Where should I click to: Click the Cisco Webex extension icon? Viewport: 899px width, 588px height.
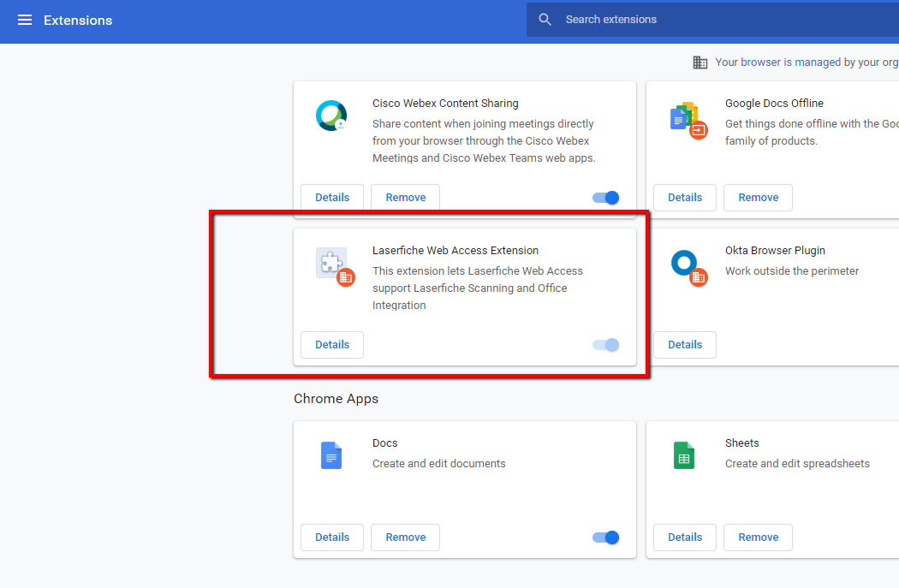[331, 116]
